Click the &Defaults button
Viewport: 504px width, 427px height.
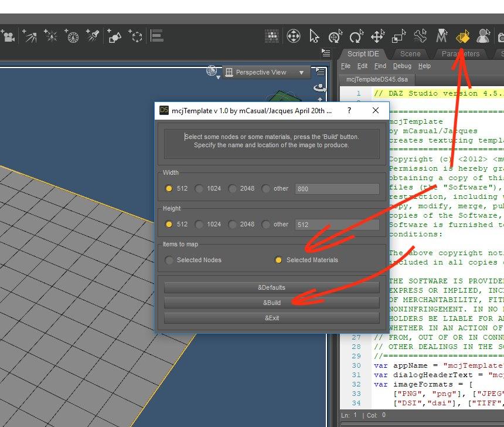[271, 287]
